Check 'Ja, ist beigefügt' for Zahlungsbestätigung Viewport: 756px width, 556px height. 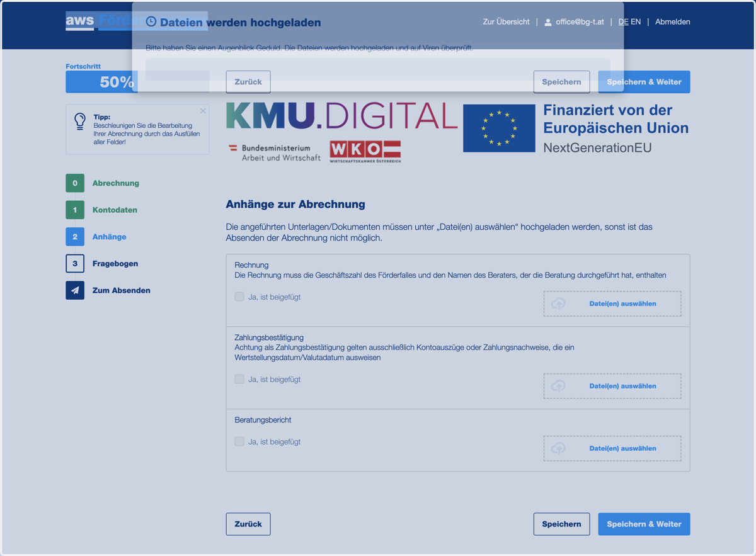(239, 379)
